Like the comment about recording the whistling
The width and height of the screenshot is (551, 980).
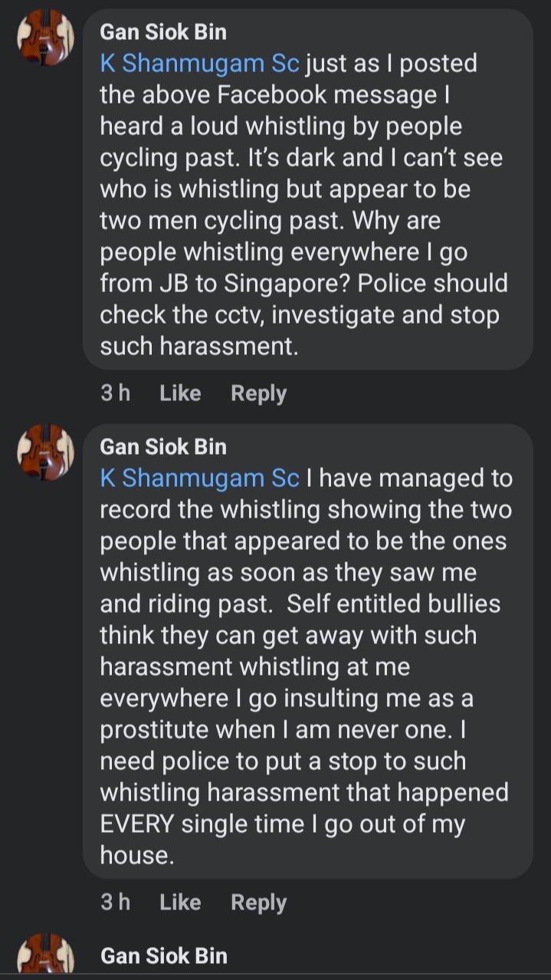(180, 903)
